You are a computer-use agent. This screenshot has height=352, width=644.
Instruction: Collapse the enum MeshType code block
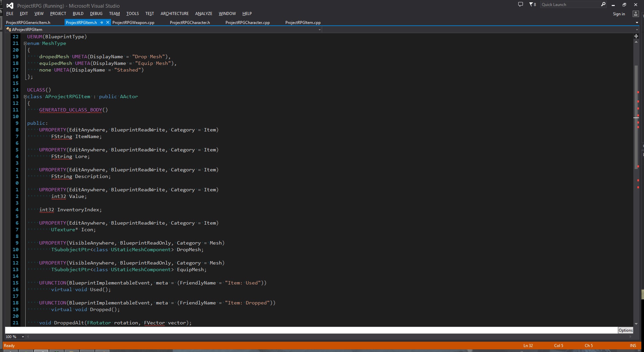(25, 43)
